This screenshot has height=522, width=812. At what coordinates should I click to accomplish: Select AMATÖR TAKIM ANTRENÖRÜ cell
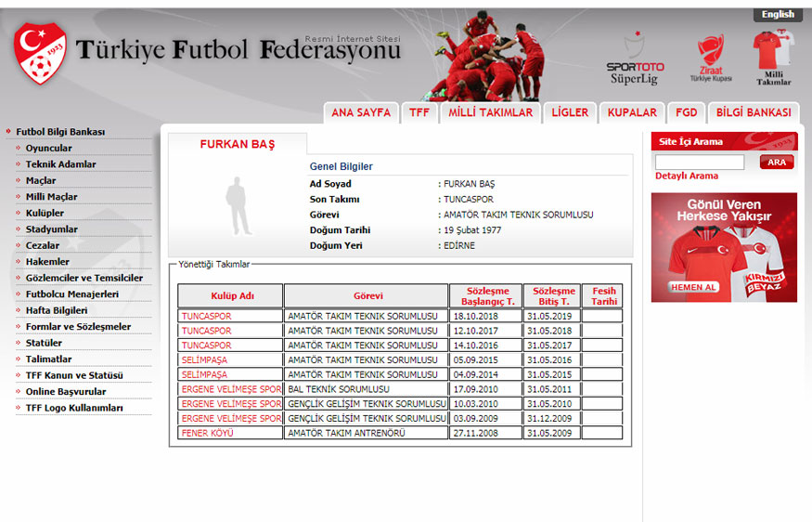click(367, 433)
